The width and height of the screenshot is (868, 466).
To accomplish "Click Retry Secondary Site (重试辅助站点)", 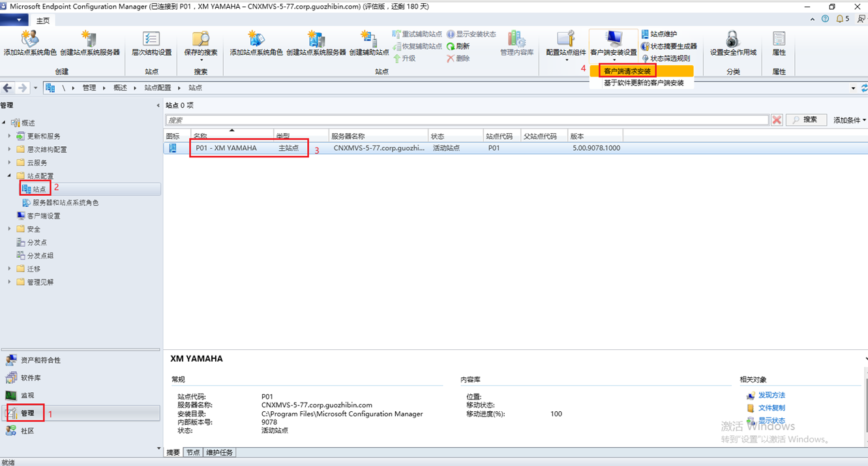I will (x=417, y=34).
